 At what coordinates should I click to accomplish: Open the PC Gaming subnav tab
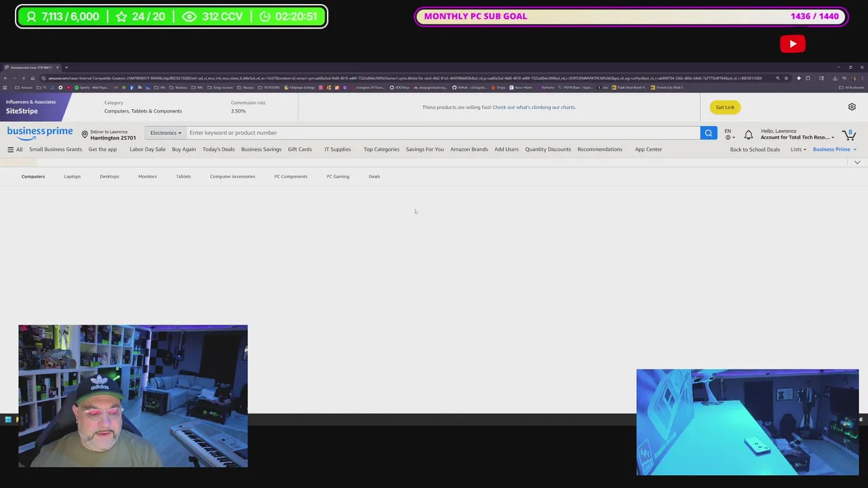click(338, 176)
